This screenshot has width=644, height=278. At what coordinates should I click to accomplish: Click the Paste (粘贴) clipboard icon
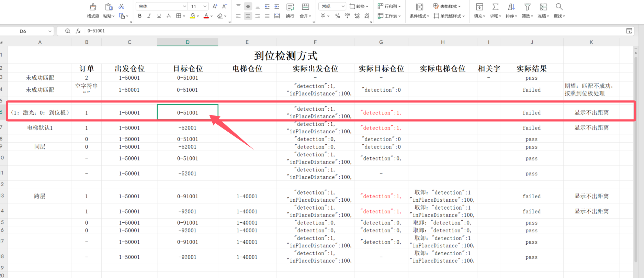point(109,7)
